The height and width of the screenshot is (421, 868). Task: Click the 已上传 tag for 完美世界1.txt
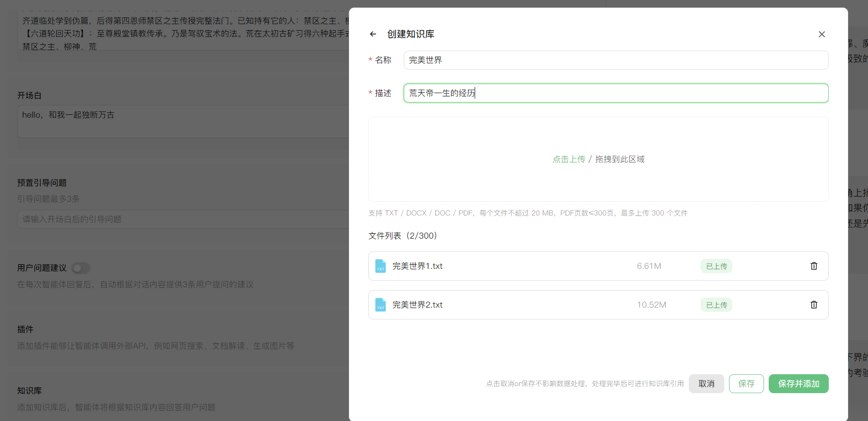coord(717,266)
